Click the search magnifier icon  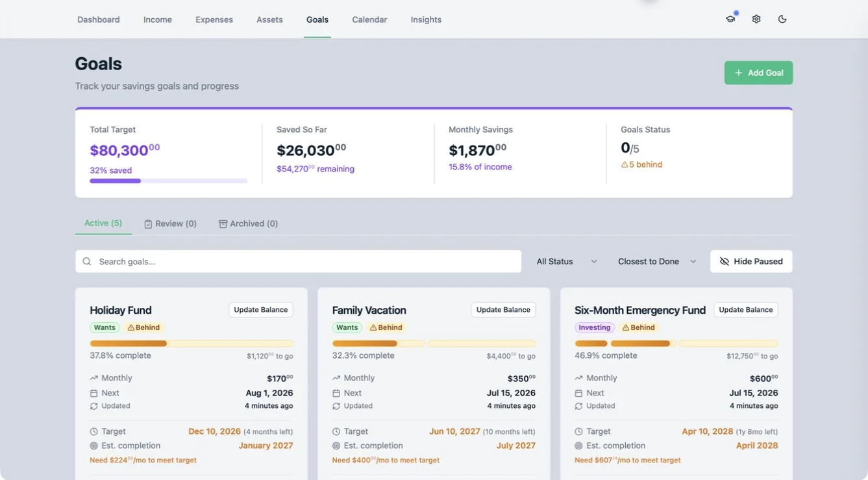[x=87, y=262]
